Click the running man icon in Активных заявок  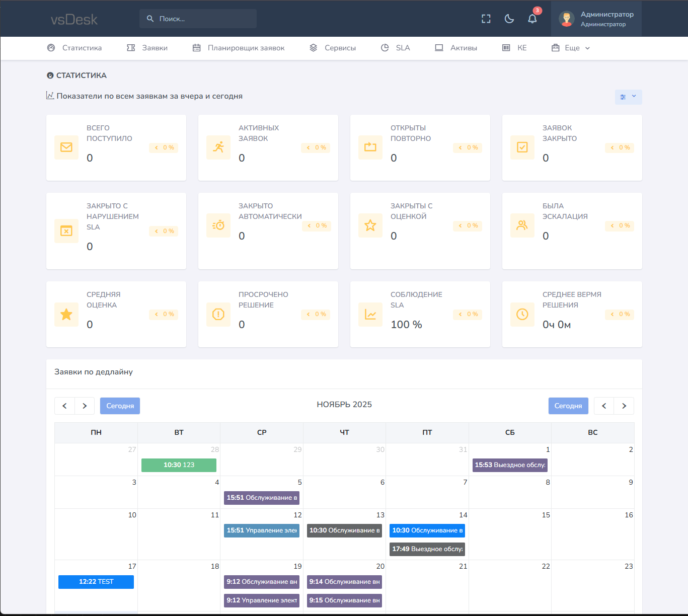(x=218, y=147)
